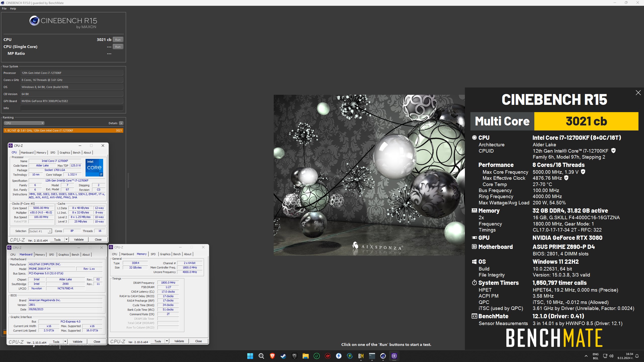Click CPU-Z icon in Mainboard window title bar

pos(9,248)
